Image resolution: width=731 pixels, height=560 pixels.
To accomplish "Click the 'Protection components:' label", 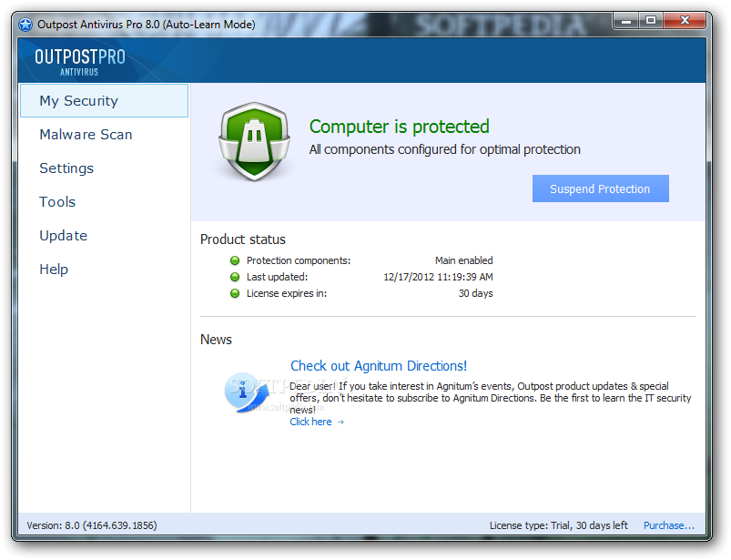I will [x=299, y=260].
